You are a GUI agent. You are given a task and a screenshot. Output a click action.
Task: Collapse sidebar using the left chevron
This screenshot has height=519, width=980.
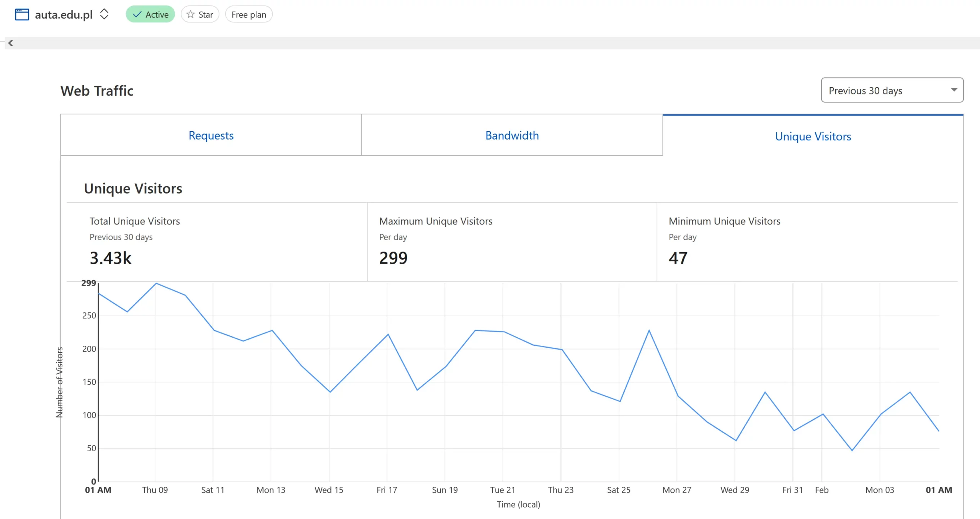tap(11, 43)
